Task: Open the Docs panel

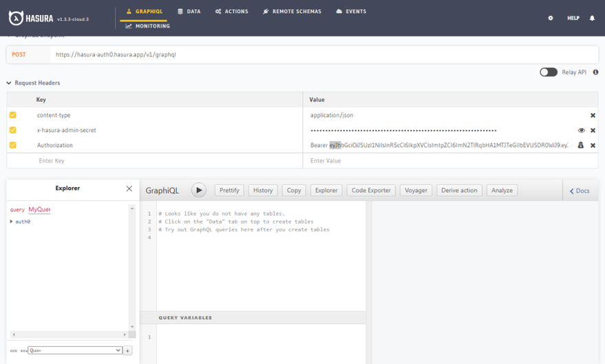Action: [x=580, y=191]
